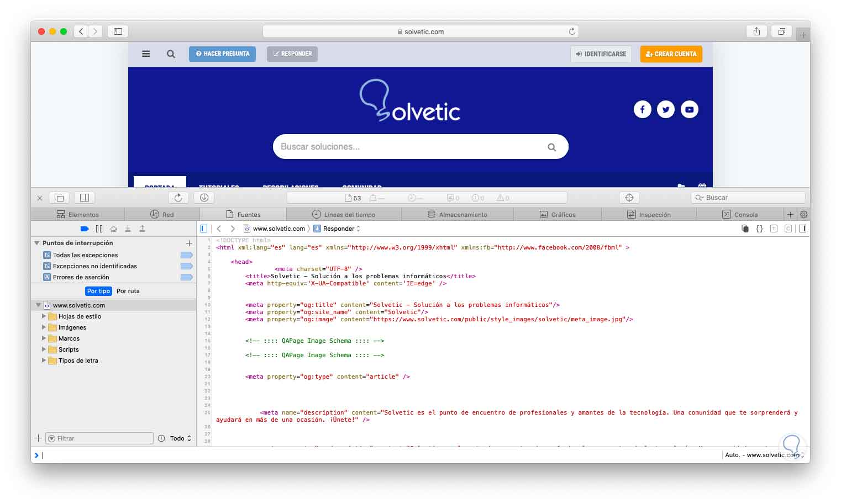Click the step over debugger icon
The image size is (841, 504).
113,229
